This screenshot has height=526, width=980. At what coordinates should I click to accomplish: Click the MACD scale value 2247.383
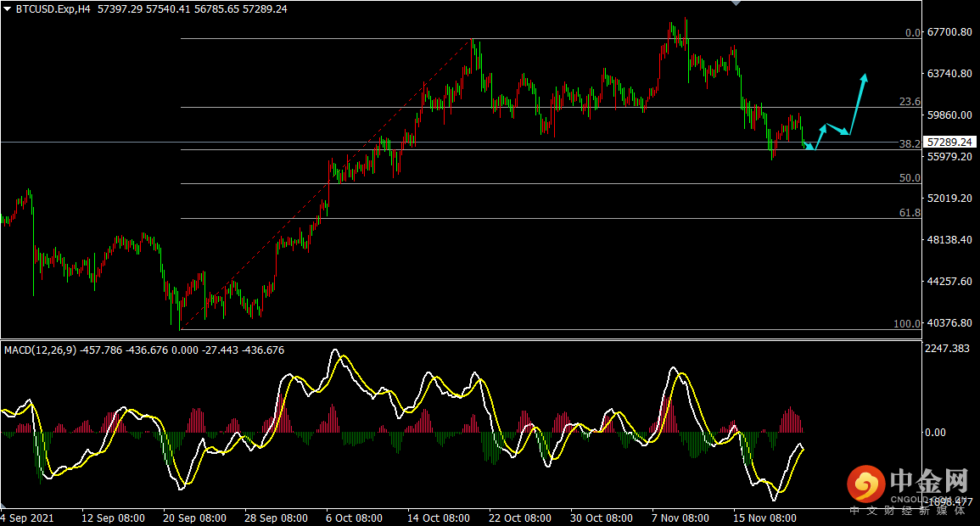[x=947, y=349]
